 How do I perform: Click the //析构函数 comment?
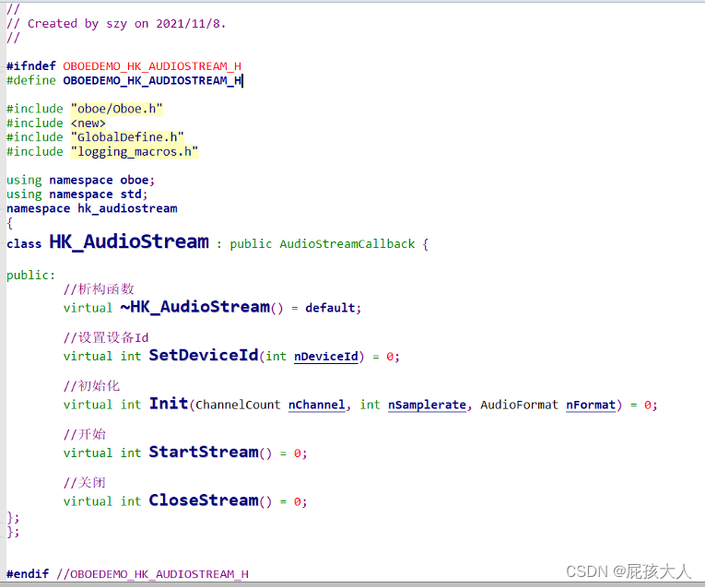click(99, 289)
